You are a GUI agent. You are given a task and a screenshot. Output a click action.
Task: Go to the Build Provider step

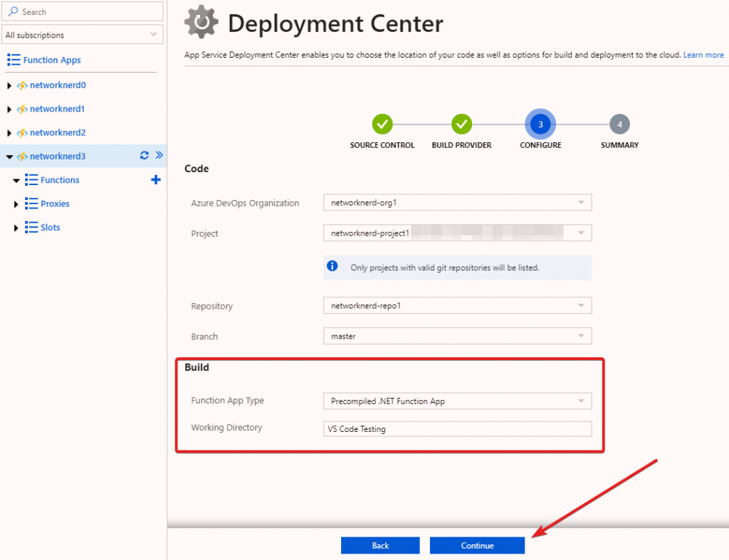461,124
